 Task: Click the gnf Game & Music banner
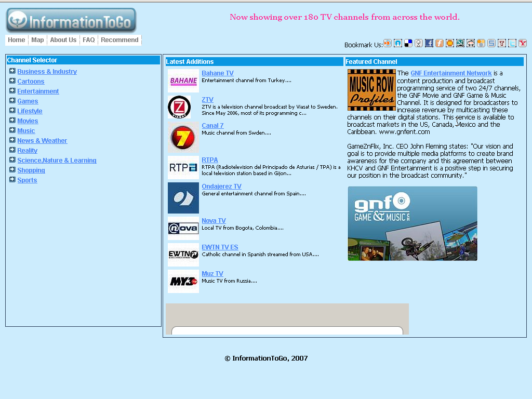(x=413, y=223)
